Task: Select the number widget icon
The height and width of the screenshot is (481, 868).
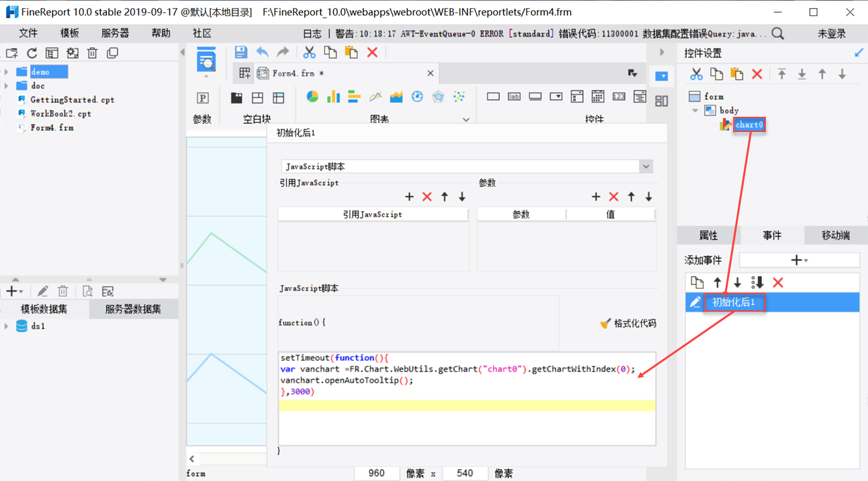Action: 619,97
